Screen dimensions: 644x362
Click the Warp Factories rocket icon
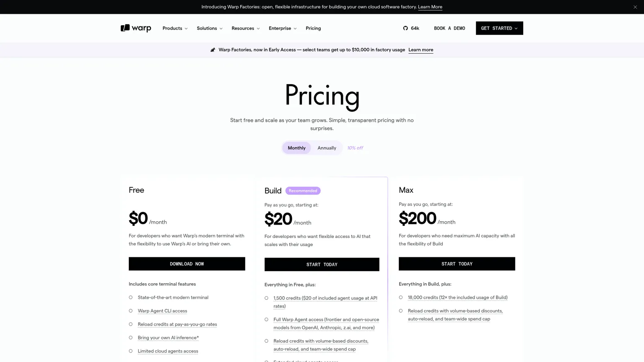pyautogui.click(x=213, y=50)
